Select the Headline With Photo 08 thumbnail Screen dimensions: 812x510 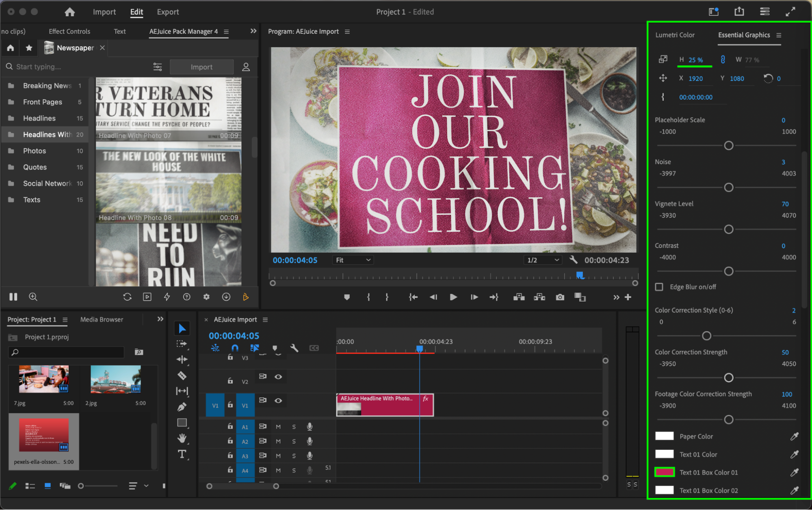(169, 183)
